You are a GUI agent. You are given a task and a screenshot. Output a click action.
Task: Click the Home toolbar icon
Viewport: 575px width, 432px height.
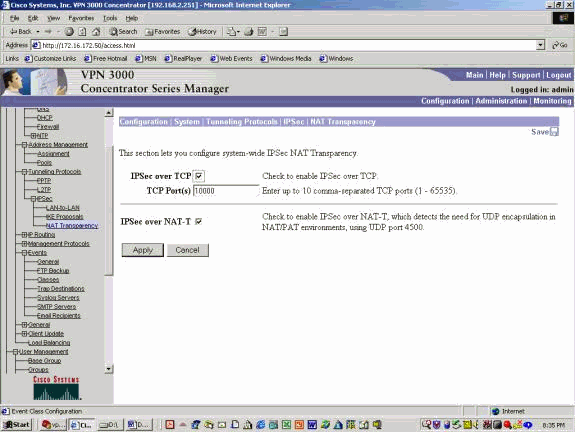96,32
